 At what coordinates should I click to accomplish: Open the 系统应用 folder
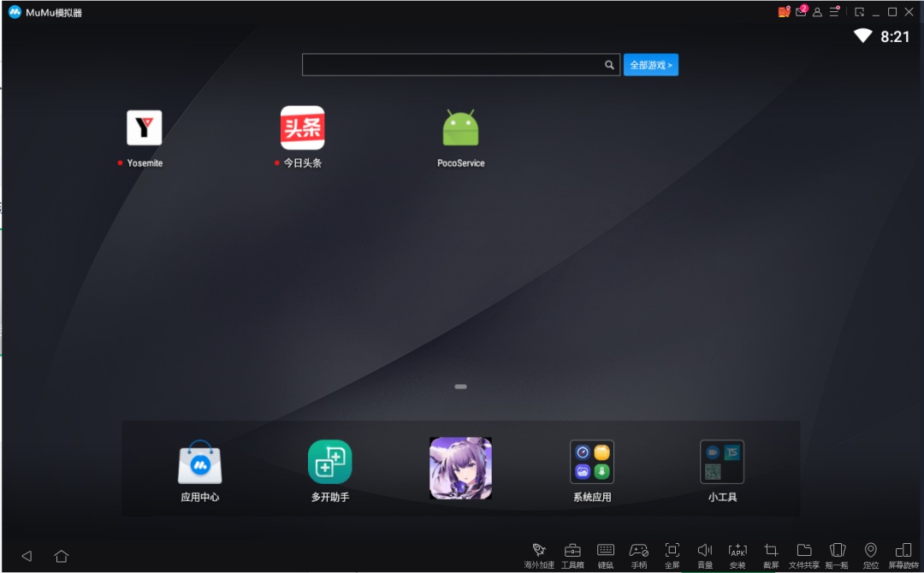tap(592, 463)
